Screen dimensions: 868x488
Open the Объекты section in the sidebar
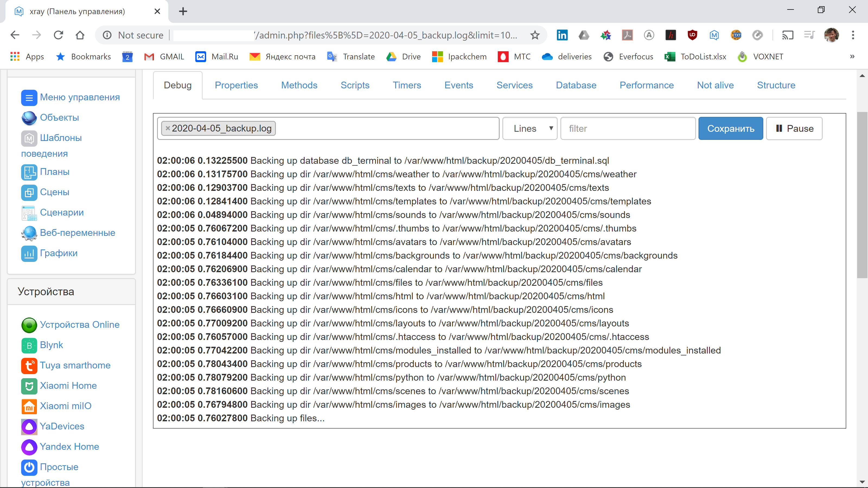(59, 118)
